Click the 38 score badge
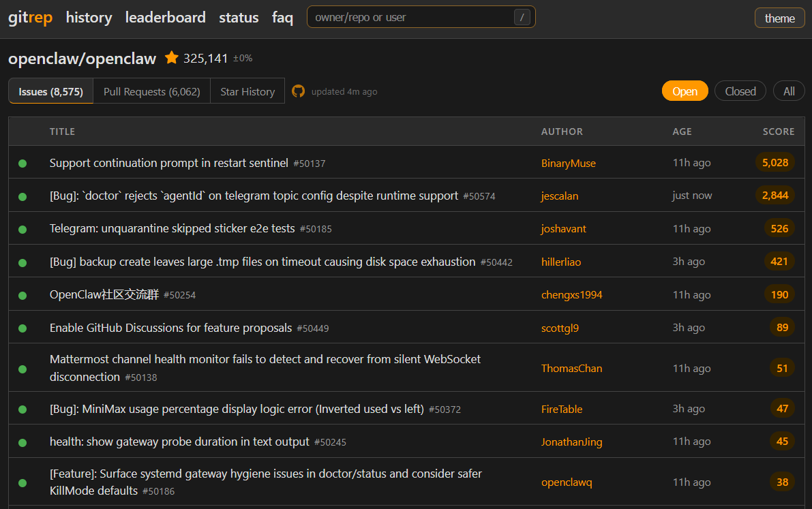Image resolution: width=812 pixels, height=509 pixels. pyautogui.click(x=782, y=482)
